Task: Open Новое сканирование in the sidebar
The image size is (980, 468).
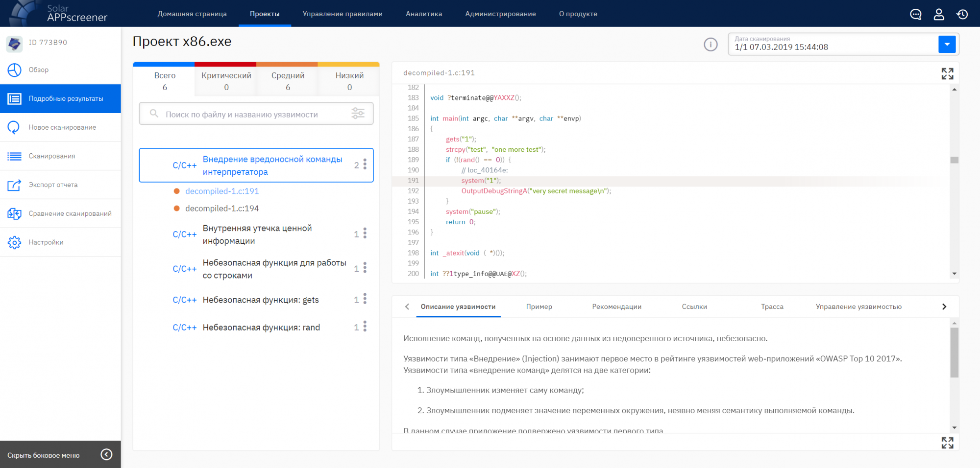Action: coord(60,127)
